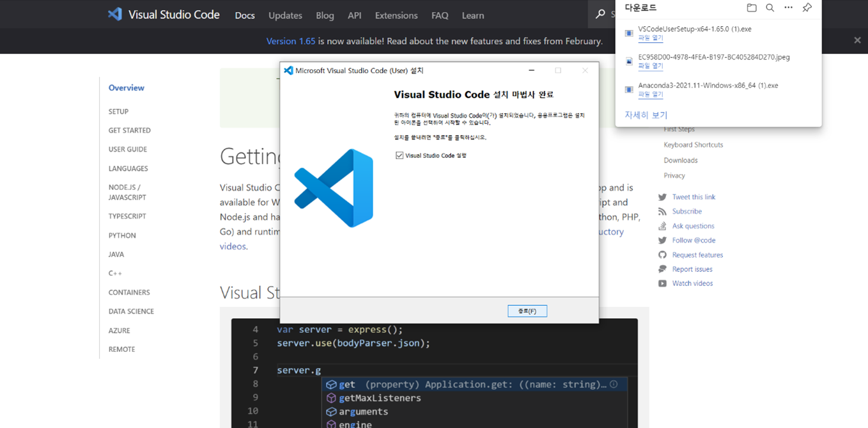Click the search magnifier icon in website header
The height and width of the screenshot is (428, 868).
[x=600, y=14]
